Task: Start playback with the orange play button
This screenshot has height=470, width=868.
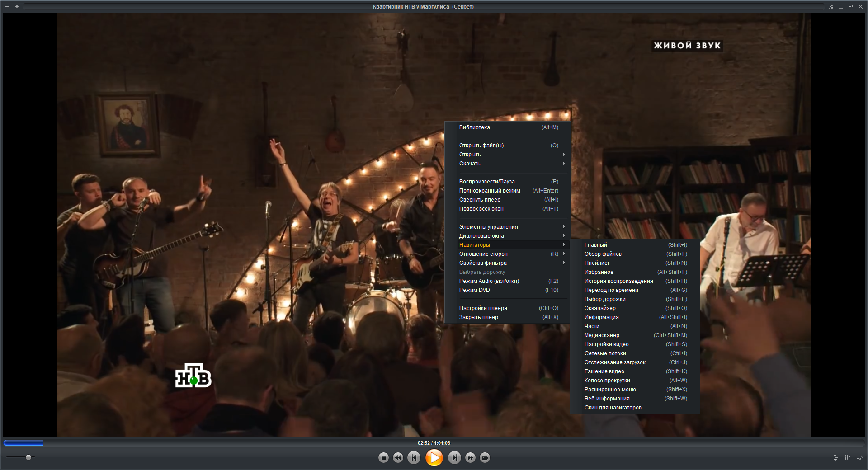Action: (x=434, y=458)
